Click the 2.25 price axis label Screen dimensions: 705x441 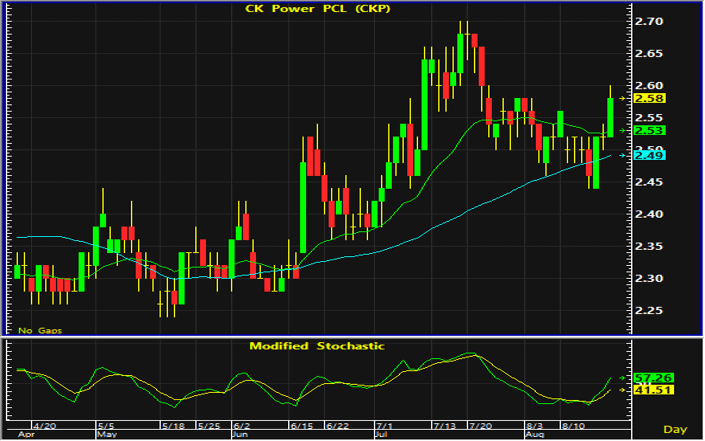pos(649,311)
